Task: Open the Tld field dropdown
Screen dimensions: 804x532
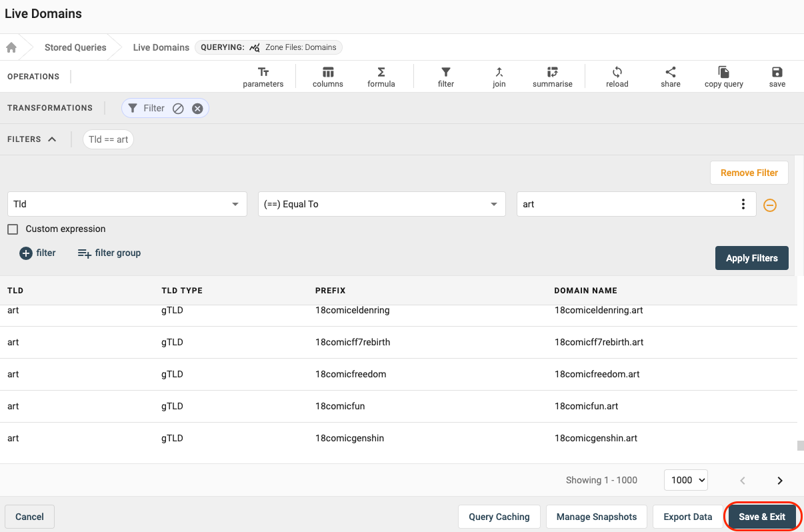Action: pos(127,204)
